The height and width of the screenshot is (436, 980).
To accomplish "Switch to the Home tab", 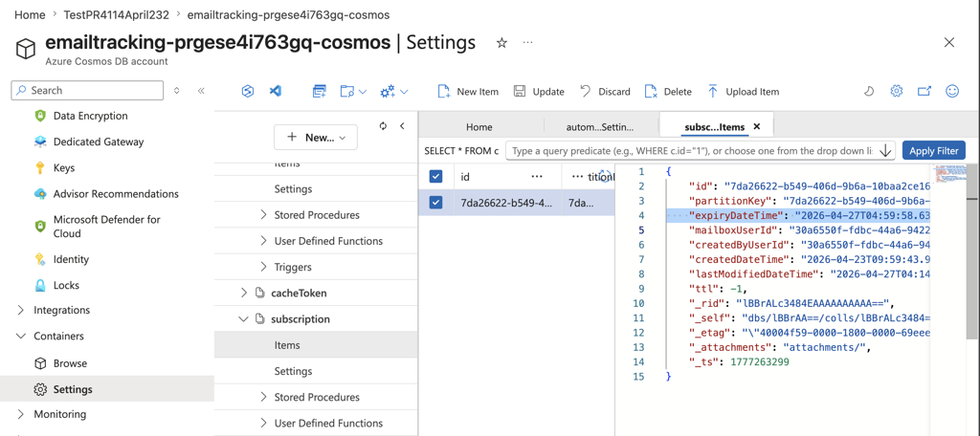I will (479, 127).
